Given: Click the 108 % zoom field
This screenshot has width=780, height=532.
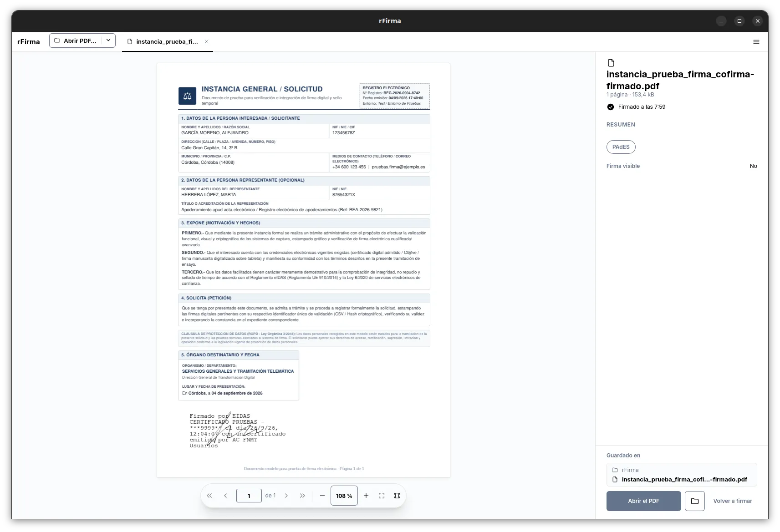Looking at the screenshot, I should 344,496.
